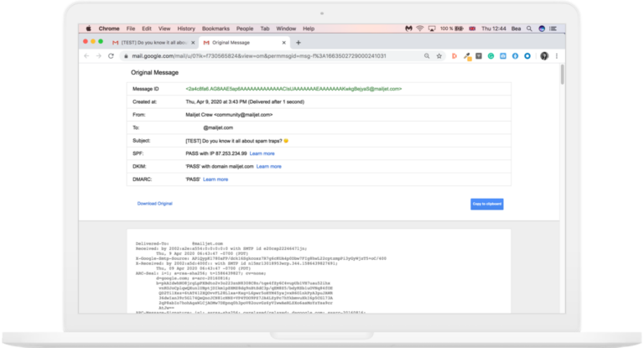Click the page vertical scrollbar thumb
The width and height of the screenshot is (644, 348).
562,74
